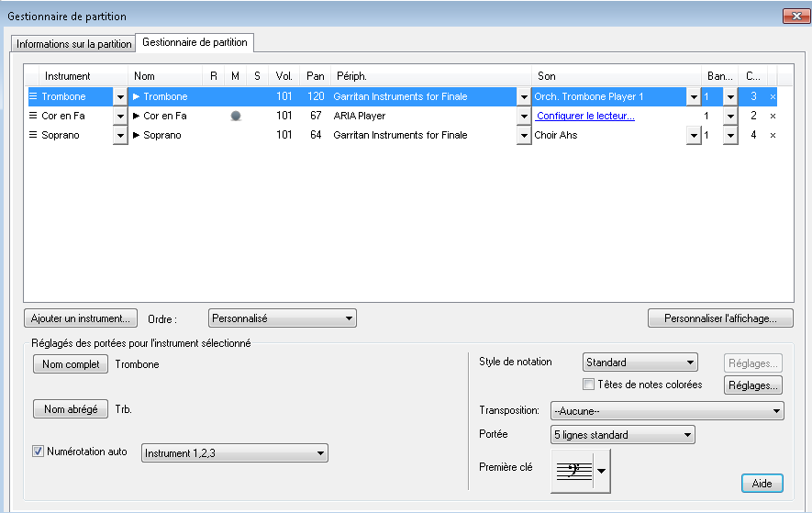The width and height of the screenshot is (812, 513).
Task: Open the Transposition dropdown
Action: [x=666, y=410]
